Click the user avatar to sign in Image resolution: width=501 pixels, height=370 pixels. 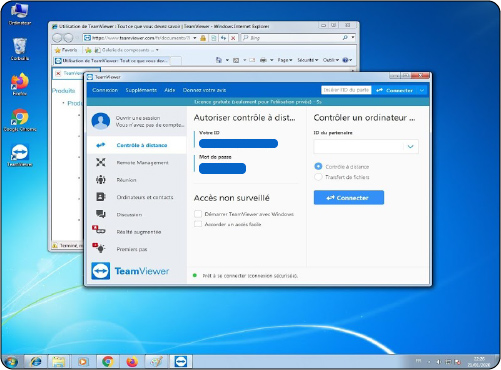pos(101,121)
